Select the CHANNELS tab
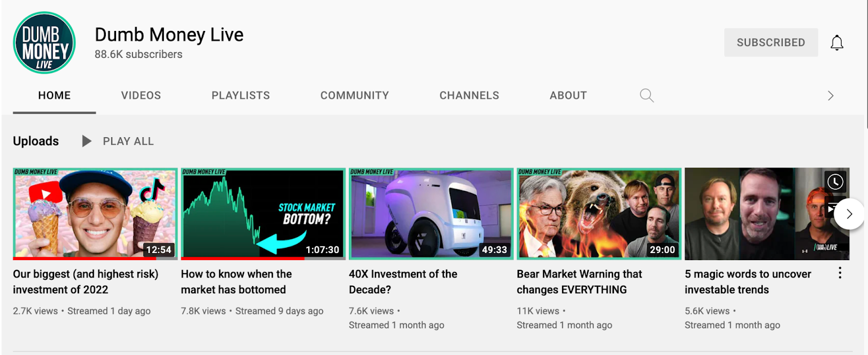The height and width of the screenshot is (355, 868). point(469,95)
